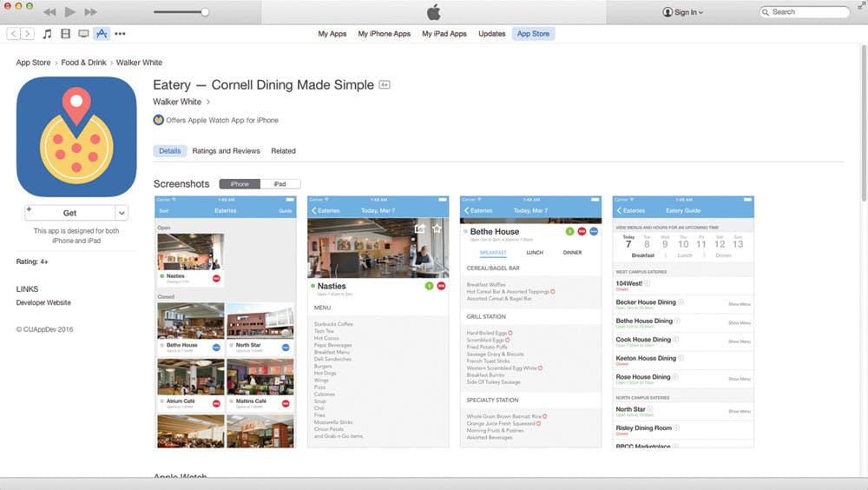Click the volume slider knob
Viewport: 868px width, 490px height.
pyautogui.click(x=205, y=11)
